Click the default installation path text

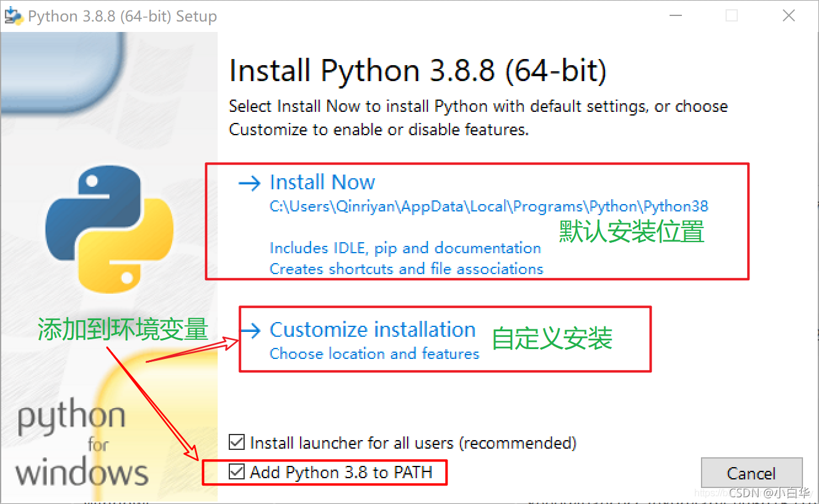[x=488, y=206]
